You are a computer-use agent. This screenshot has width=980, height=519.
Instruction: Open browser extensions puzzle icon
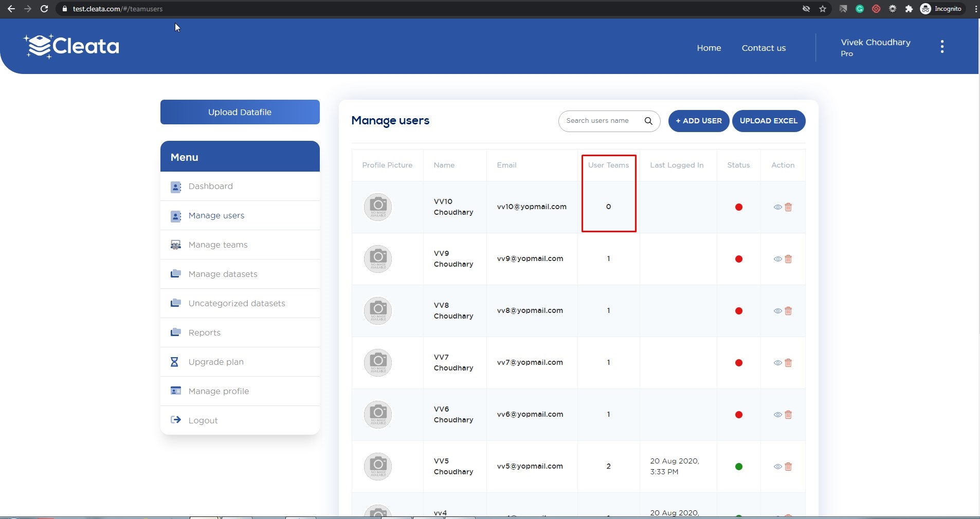click(909, 9)
